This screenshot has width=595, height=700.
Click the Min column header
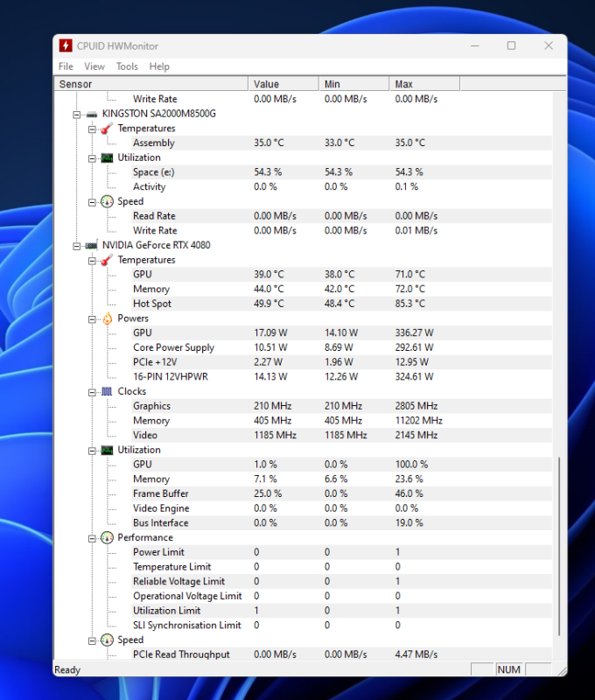tap(354, 84)
